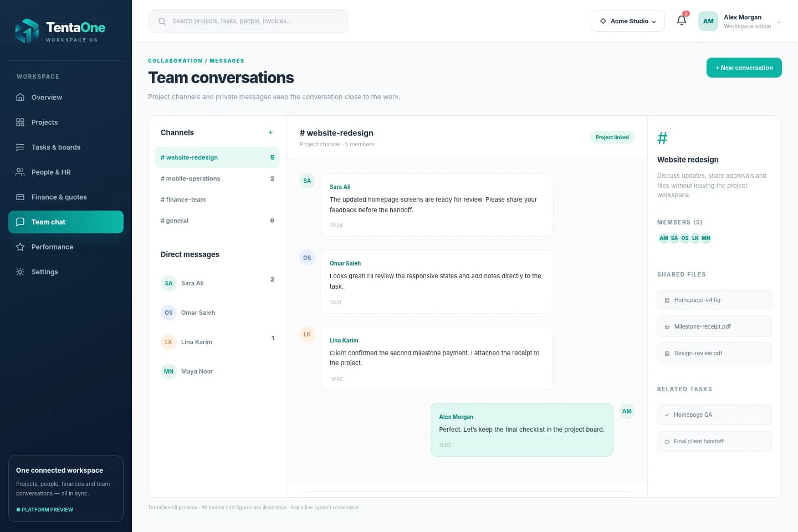Open direct message with Omar Saleh
The width and height of the screenshot is (798, 532).
tap(217, 313)
